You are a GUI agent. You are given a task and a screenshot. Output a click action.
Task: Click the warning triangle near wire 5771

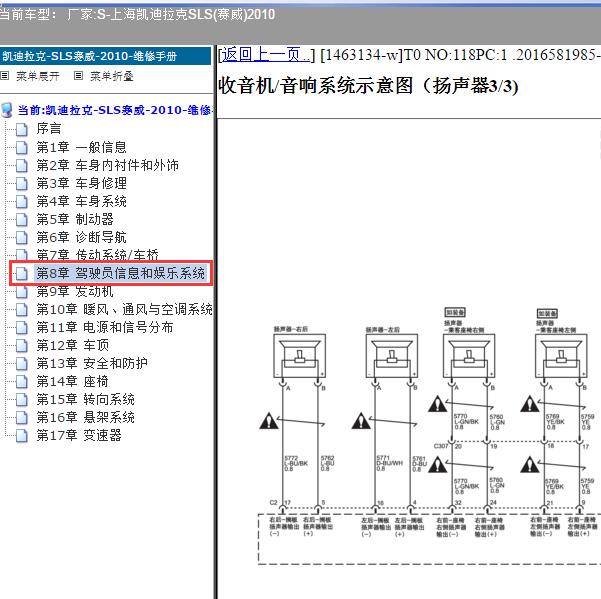coord(361,421)
